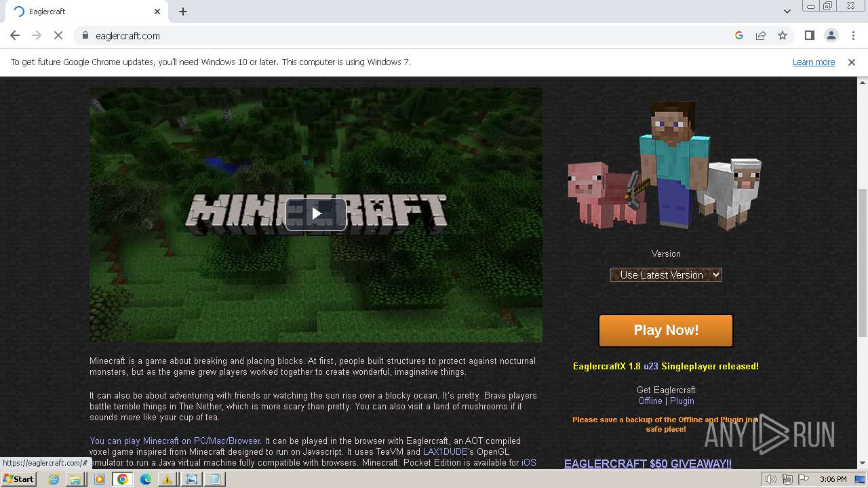The image size is (868, 488).
Task: Open Windows Explorer folder in taskbar
Action: click(x=76, y=479)
